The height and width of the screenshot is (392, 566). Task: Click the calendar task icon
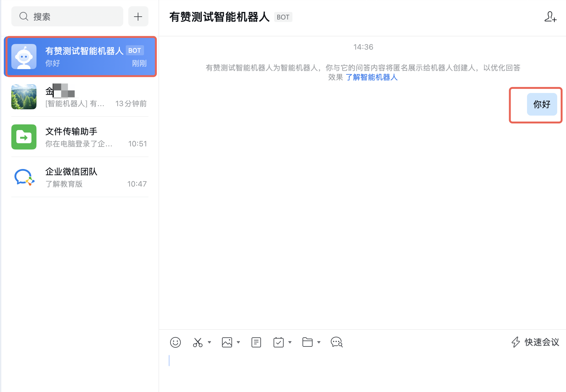(x=279, y=342)
